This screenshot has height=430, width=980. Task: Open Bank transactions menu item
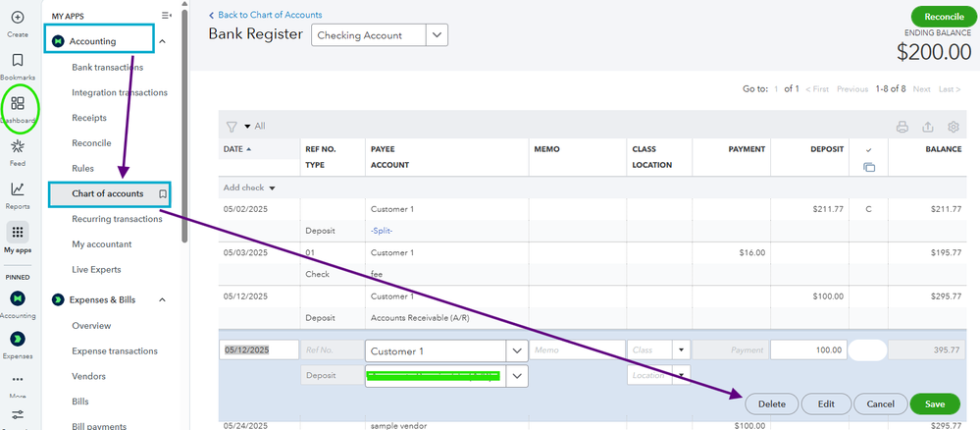point(108,67)
